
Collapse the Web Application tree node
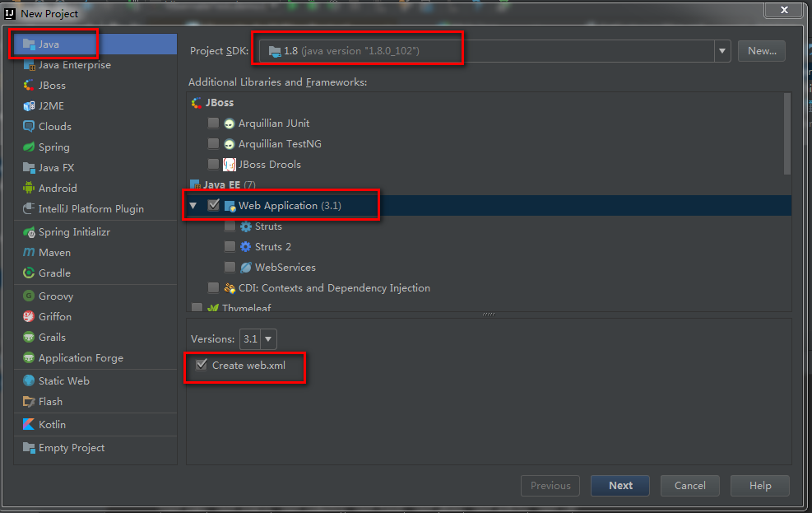pyautogui.click(x=193, y=206)
